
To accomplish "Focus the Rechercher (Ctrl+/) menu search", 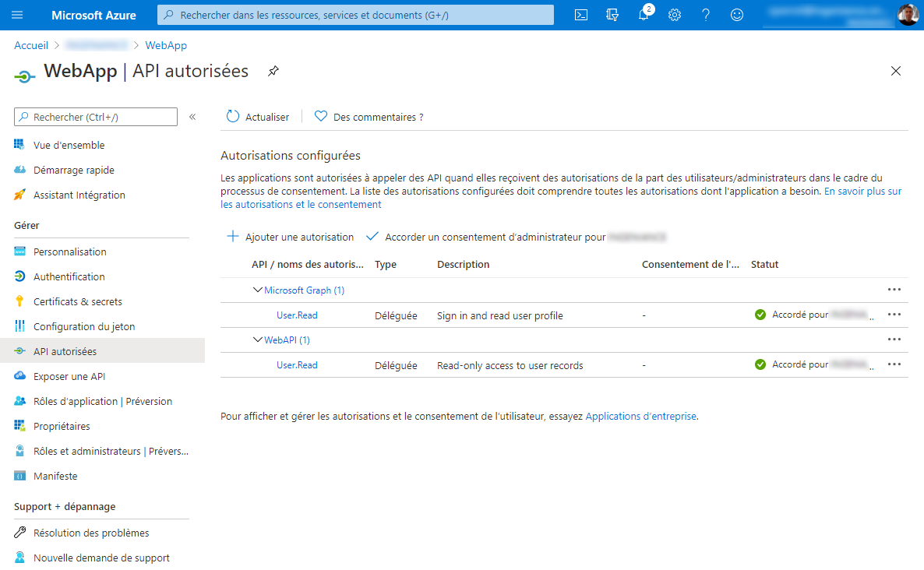I will pyautogui.click(x=96, y=117).
